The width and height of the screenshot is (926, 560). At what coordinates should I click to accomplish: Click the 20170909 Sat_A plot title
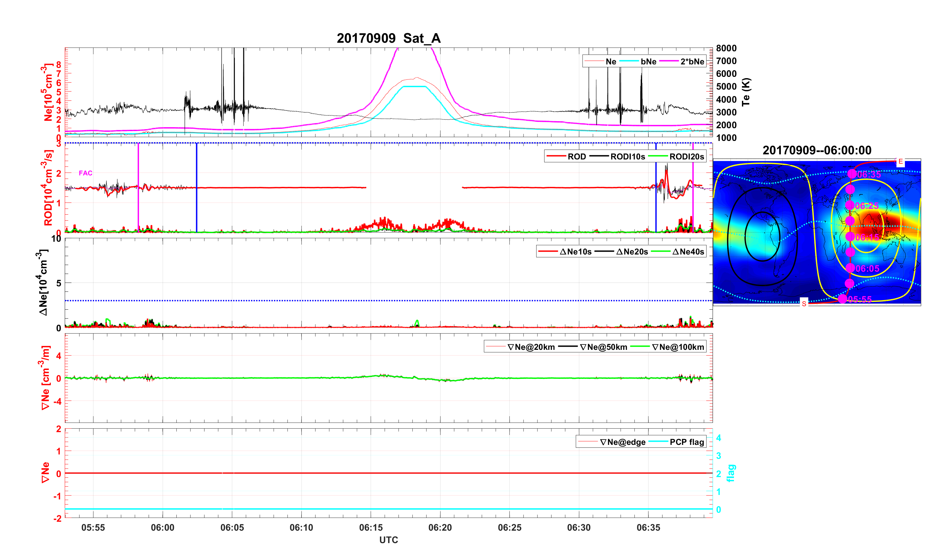[x=388, y=38]
